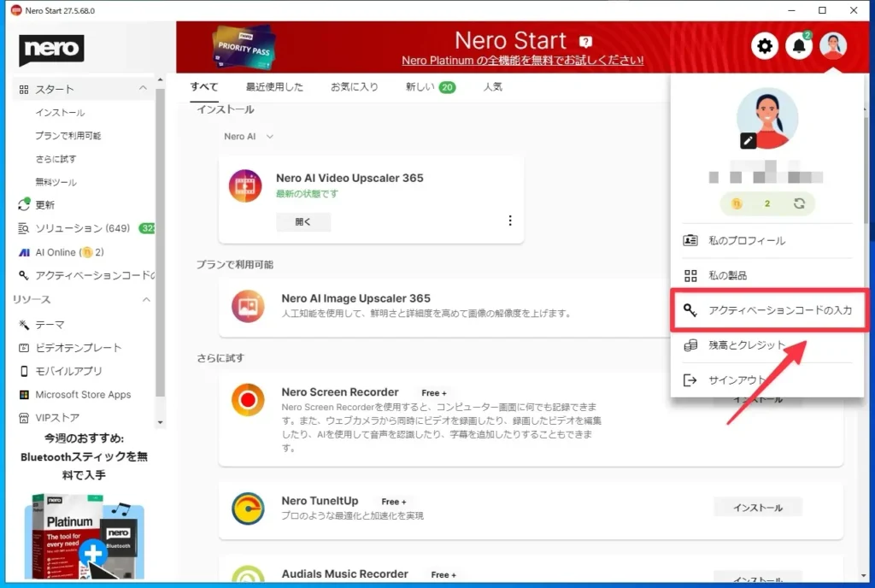Switch to the お気に入り tab
This screenshot has width=875, height=588.
pos(354,87)
